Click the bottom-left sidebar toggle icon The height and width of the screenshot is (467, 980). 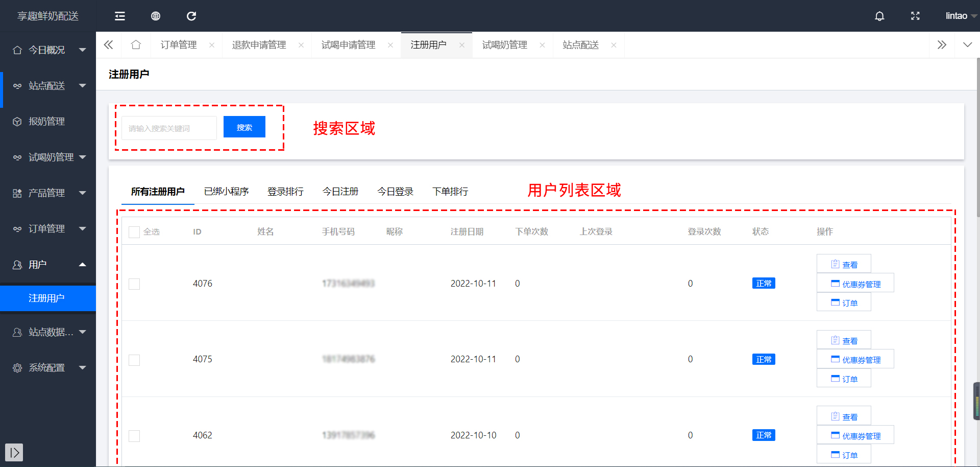click(x=14, y=452)
